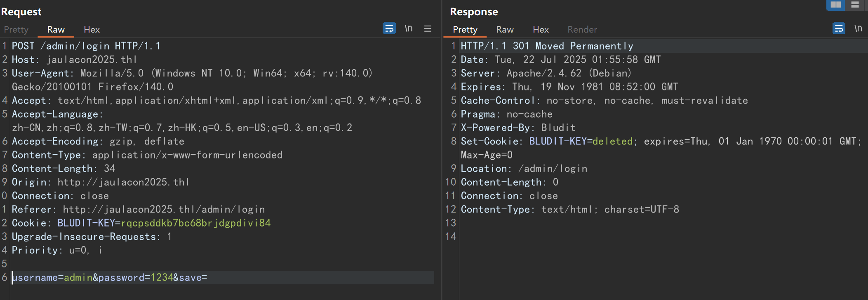Toggle word wrap in the Request panel

click(389, 28)
